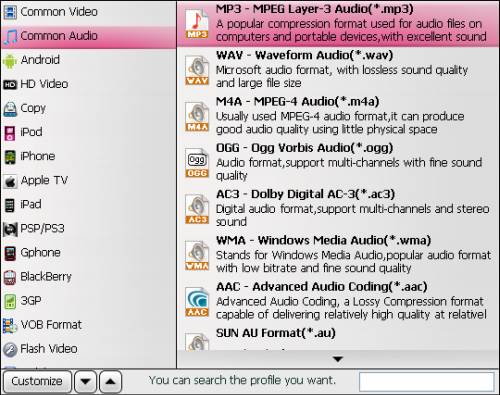Click the iPad category label
500x395 pixels.
click(31, 204)
